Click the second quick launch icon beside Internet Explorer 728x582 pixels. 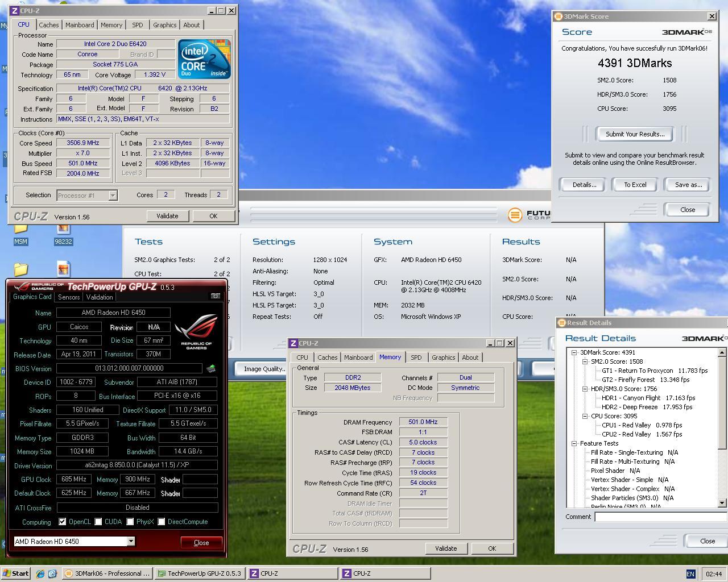[52, 573]
